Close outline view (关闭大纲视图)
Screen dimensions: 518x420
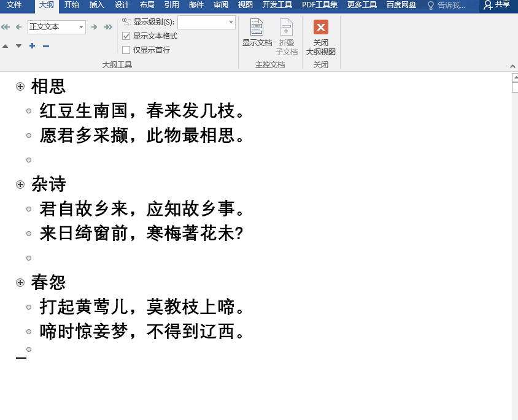(321, 37)
